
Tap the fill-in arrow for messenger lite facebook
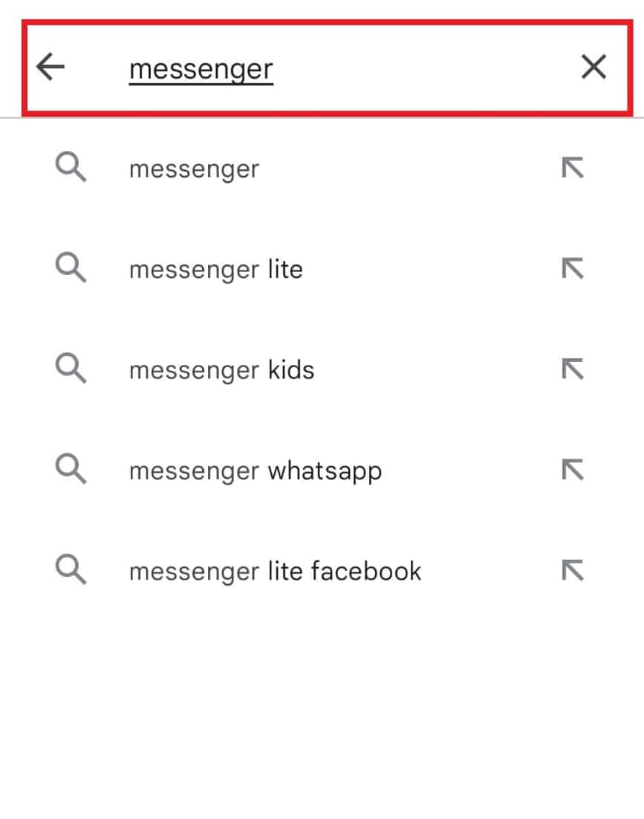[573, 570]
